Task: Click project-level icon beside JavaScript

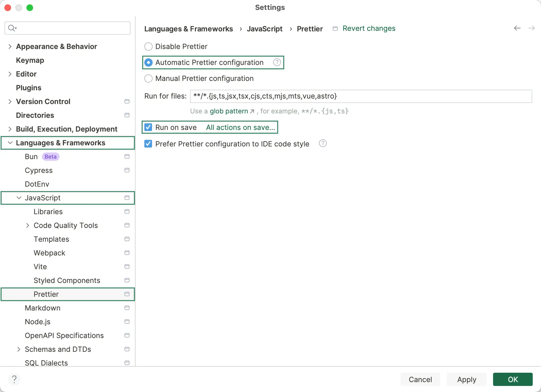Action: click(127, 198)
